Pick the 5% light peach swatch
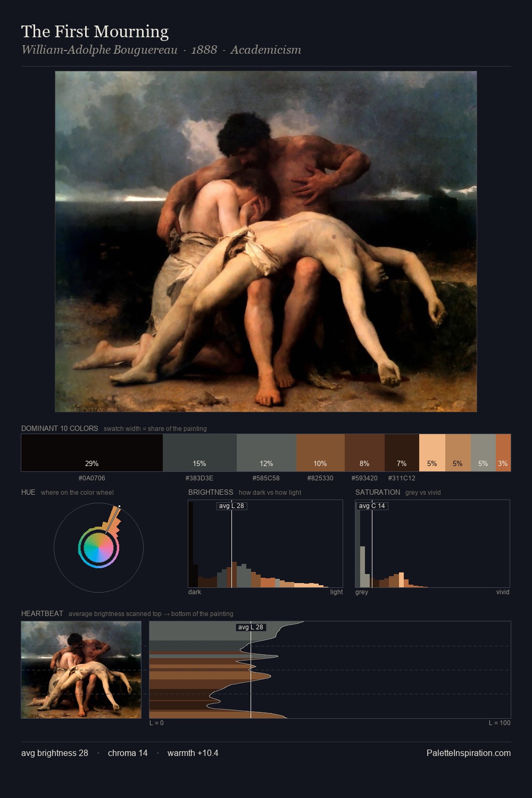 pyautogui.click(x=432, y=453)
